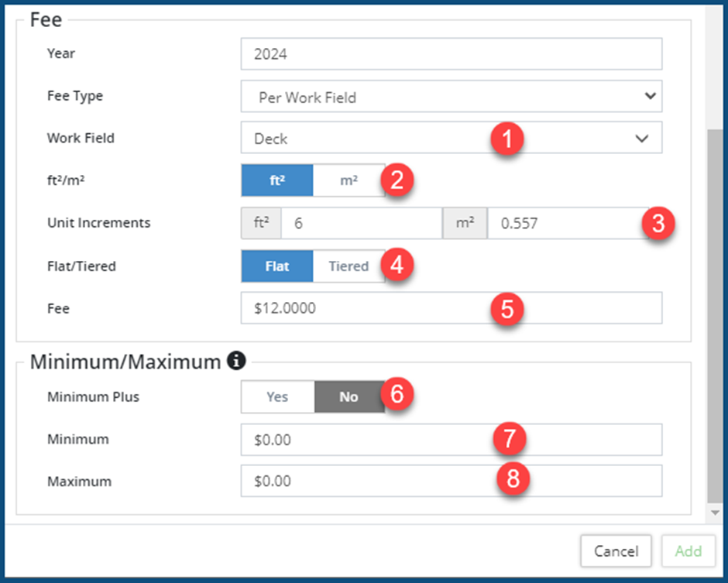Choose the Tiered fee option
This screenshot has height=583, width=728.
[x=349, y=266]
